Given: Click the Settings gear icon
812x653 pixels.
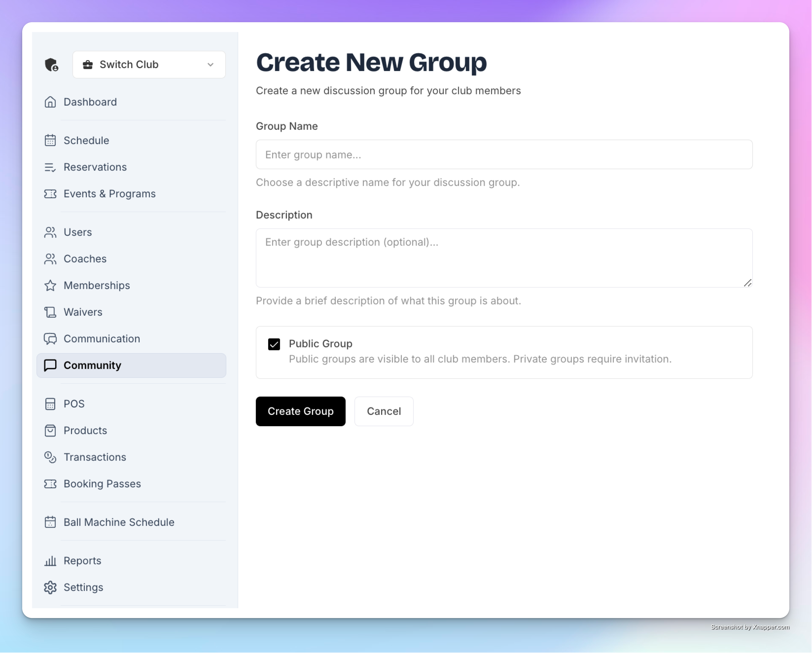Looking at the screenshot, I should [50, 587].
